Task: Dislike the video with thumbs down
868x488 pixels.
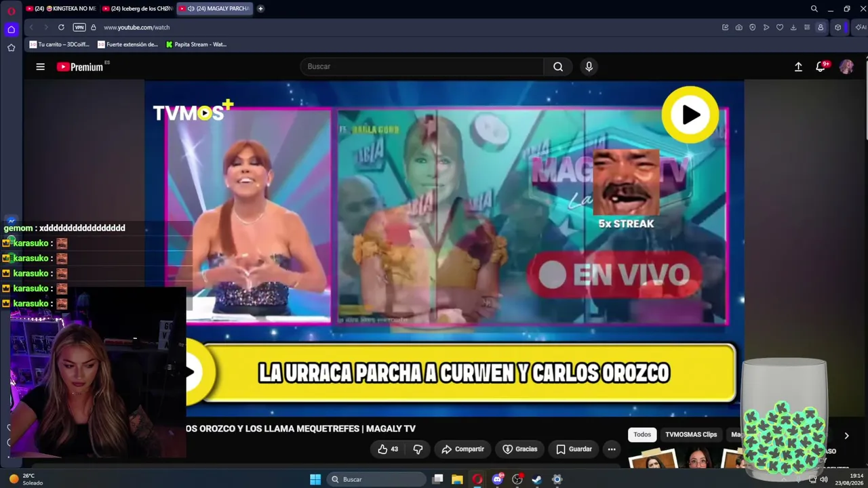Action: [418, 449]
